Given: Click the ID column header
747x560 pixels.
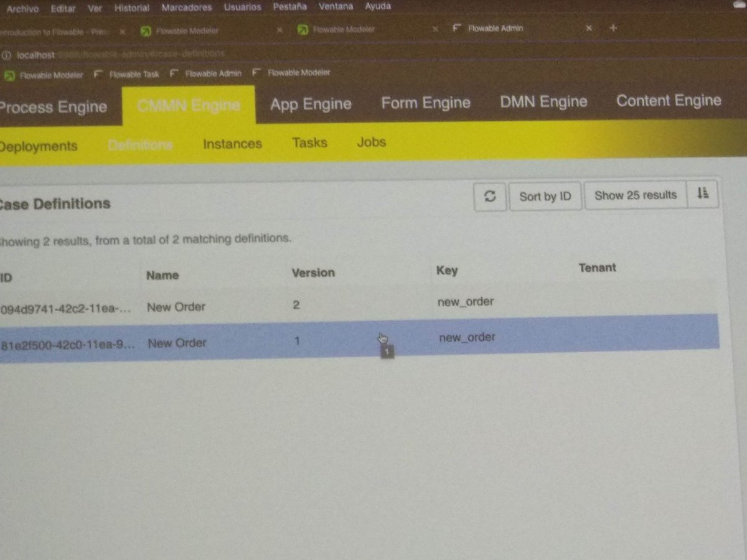Looking at the screenshot, I should click(x=6, y=278).
